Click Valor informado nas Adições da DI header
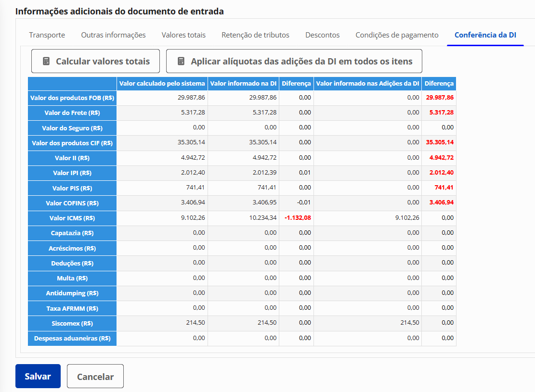Image resolution: width=535 pixels, height=392 pixels. point(367,84)
